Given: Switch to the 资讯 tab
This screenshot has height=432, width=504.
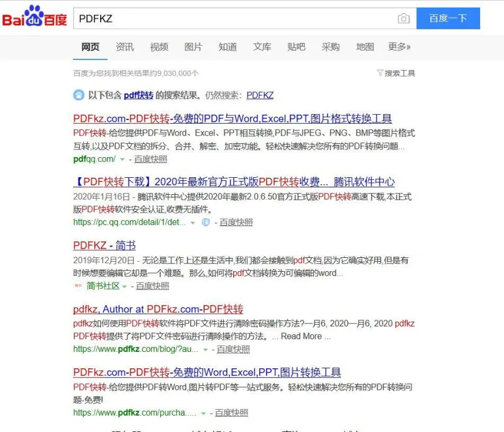Looking at the screenshot, I should 125,47.
